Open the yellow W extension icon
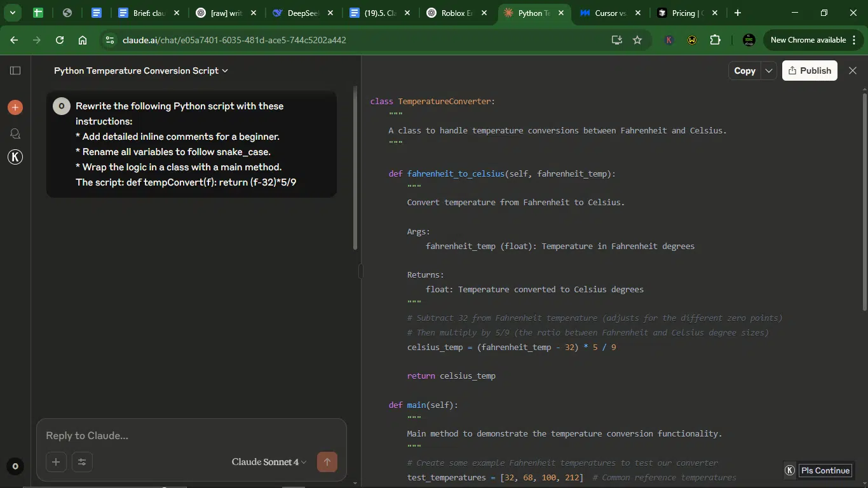Image resolution: width=868 pixels, height=488 pixels. (x=692, y=40)
